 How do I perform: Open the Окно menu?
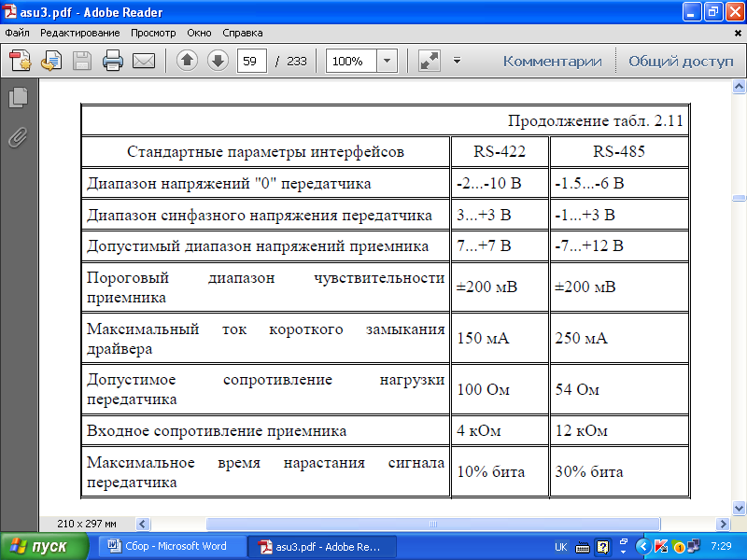(199, 33)
